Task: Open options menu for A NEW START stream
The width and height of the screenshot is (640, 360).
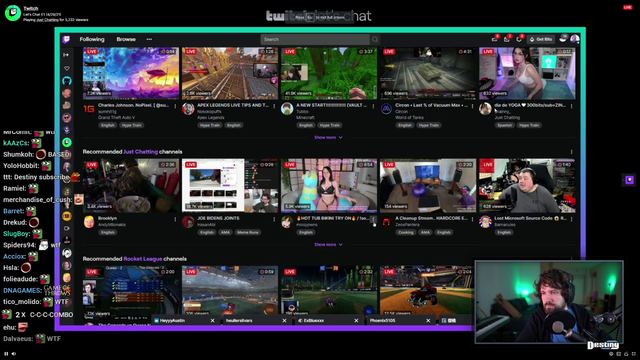Action: (x=373, y=106)
